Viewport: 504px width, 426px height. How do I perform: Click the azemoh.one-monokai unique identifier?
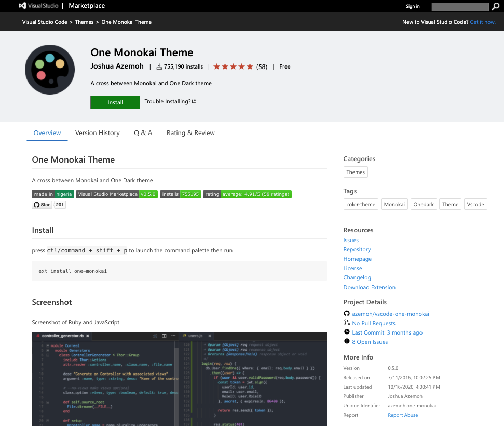coord(412,405)
